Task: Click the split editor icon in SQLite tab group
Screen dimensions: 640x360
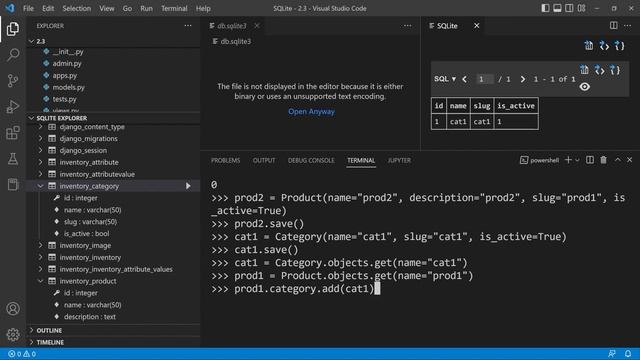Action: tap(613, 26)
